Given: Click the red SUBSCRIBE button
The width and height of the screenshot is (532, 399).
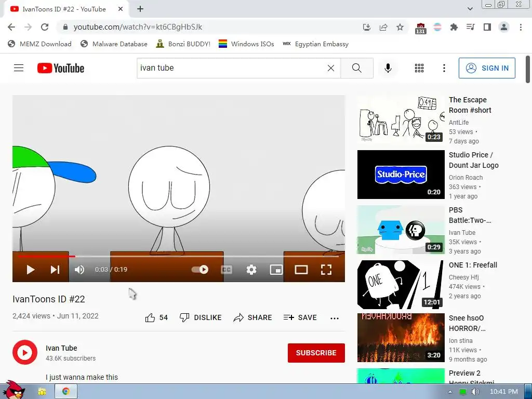Looking at the screenshot, I should (x=316, y=353).
